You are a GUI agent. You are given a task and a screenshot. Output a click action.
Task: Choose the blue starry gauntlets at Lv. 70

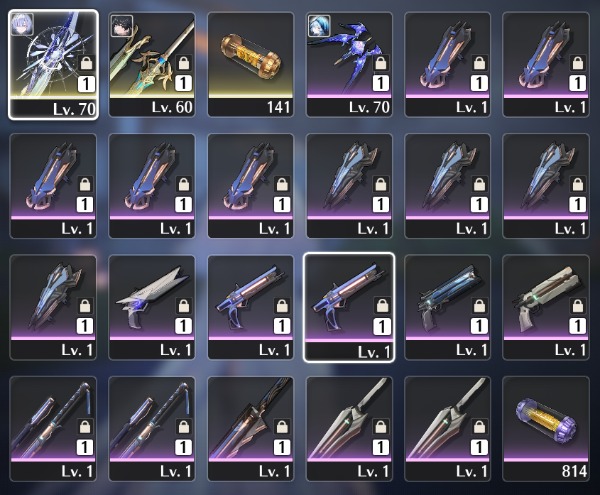(349, 64)
